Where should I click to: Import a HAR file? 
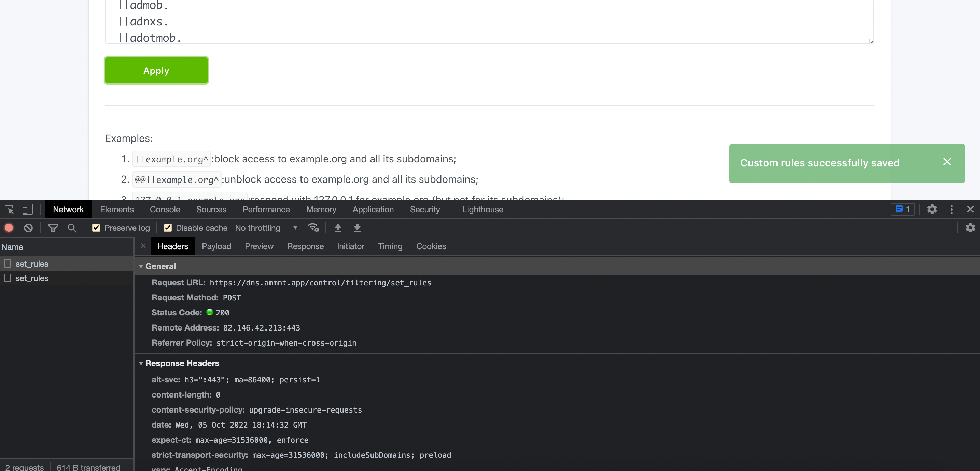pos(337,228)
